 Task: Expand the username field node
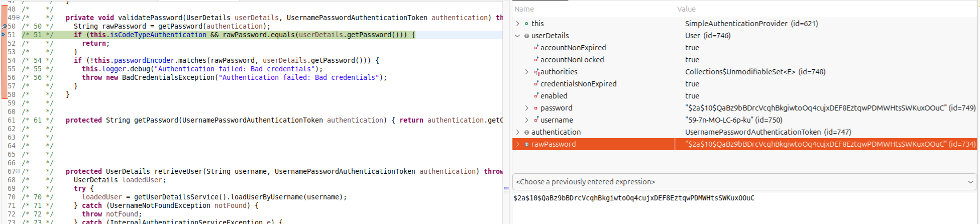pyautogui.click(x=526, y=120)
